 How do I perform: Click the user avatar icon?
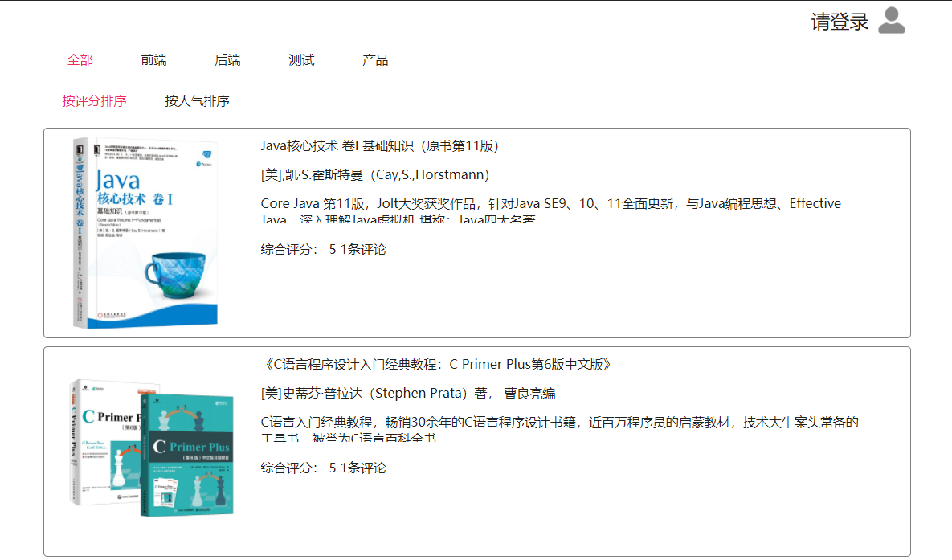click(891, 21)
